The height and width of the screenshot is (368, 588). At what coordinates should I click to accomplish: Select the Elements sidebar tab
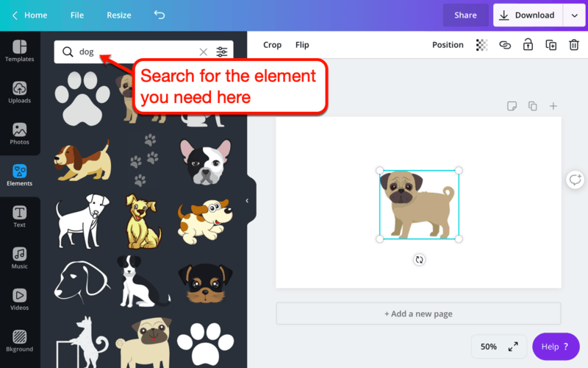20,175
